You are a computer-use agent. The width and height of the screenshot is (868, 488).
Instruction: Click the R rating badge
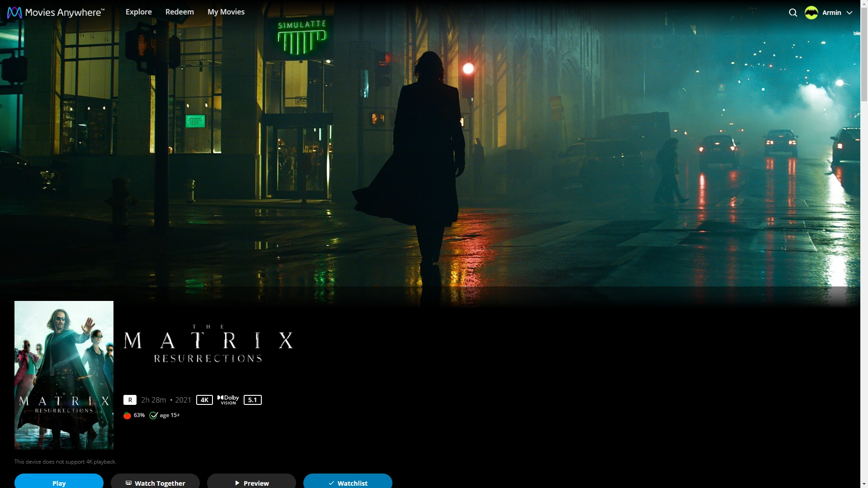point(130,400)
